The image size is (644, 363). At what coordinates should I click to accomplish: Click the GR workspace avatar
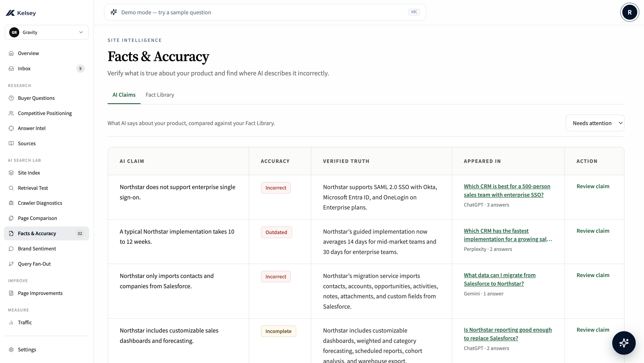(x=14, y=32)
